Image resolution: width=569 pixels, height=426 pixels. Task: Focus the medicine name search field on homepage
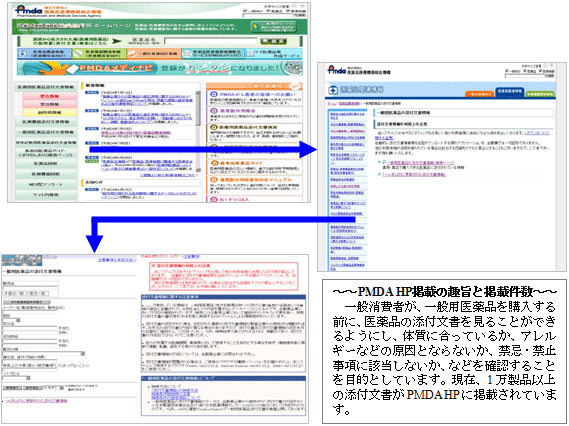point(210,41)
